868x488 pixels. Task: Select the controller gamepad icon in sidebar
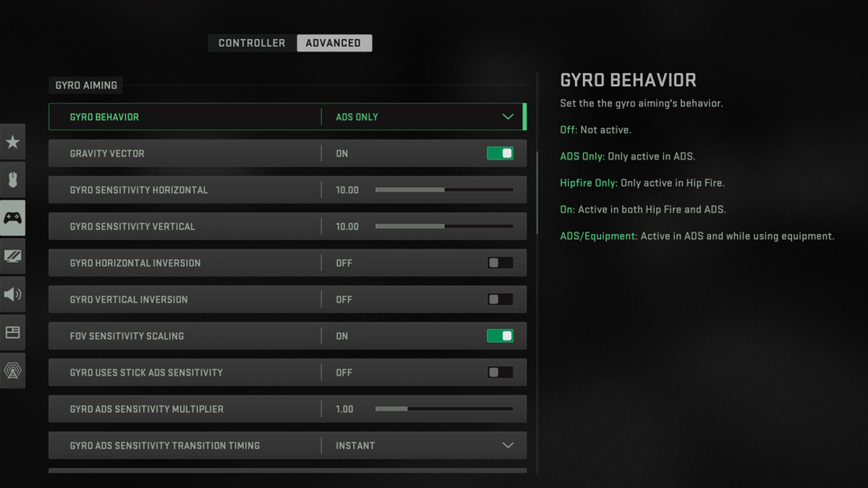(x=13, y=218)
